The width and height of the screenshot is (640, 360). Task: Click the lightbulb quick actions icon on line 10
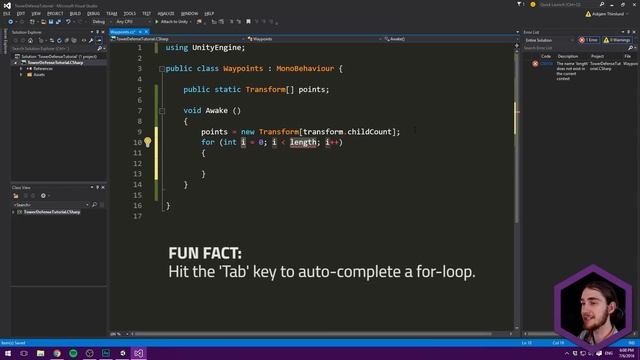click(x=147, y=142)
